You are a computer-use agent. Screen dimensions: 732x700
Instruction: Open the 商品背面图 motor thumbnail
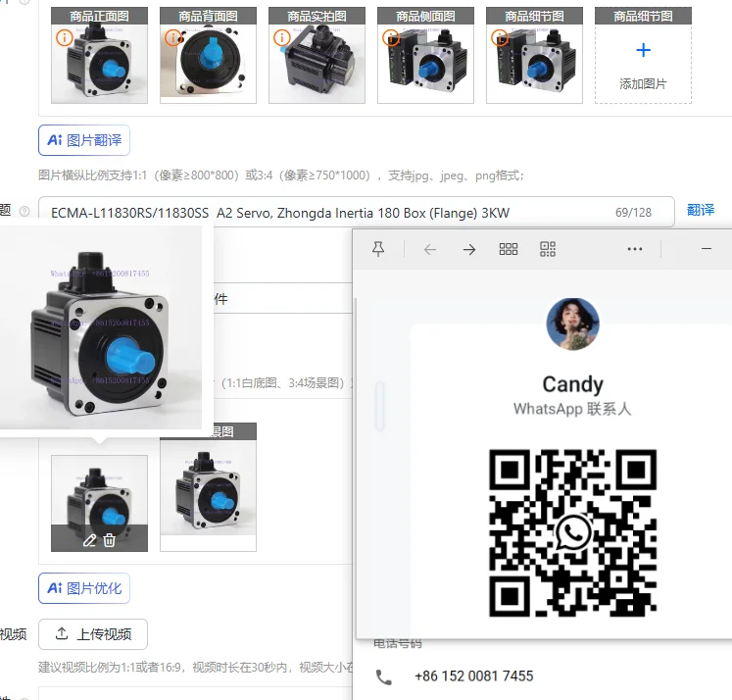click(x=208, y=56)
